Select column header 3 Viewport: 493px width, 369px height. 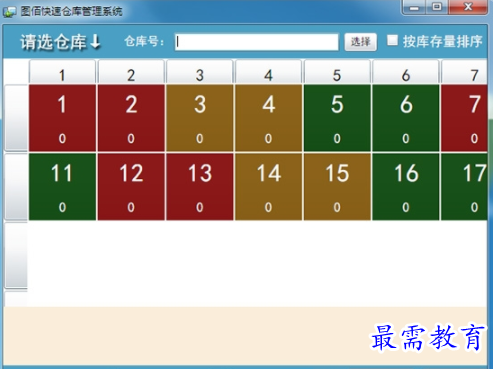(200, 72)
